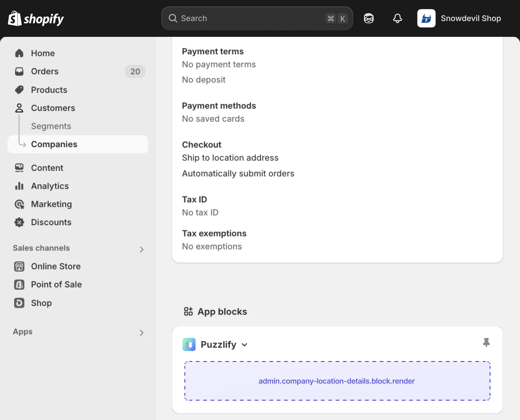Click the Puzzlify app icon

(189, 344)
